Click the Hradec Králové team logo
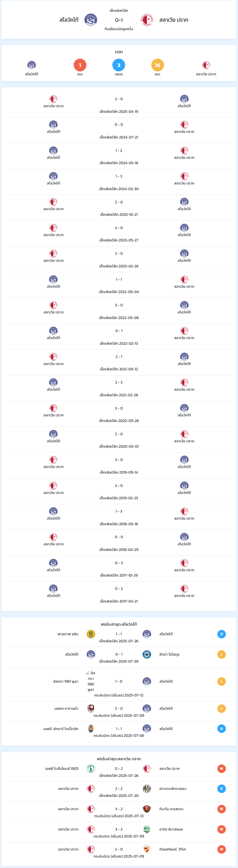Screen dimensions: 238x868 coord(147,788)
